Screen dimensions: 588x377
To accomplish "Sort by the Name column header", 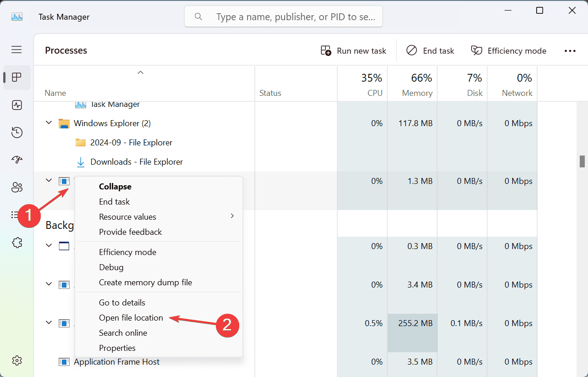I will 144,84.
